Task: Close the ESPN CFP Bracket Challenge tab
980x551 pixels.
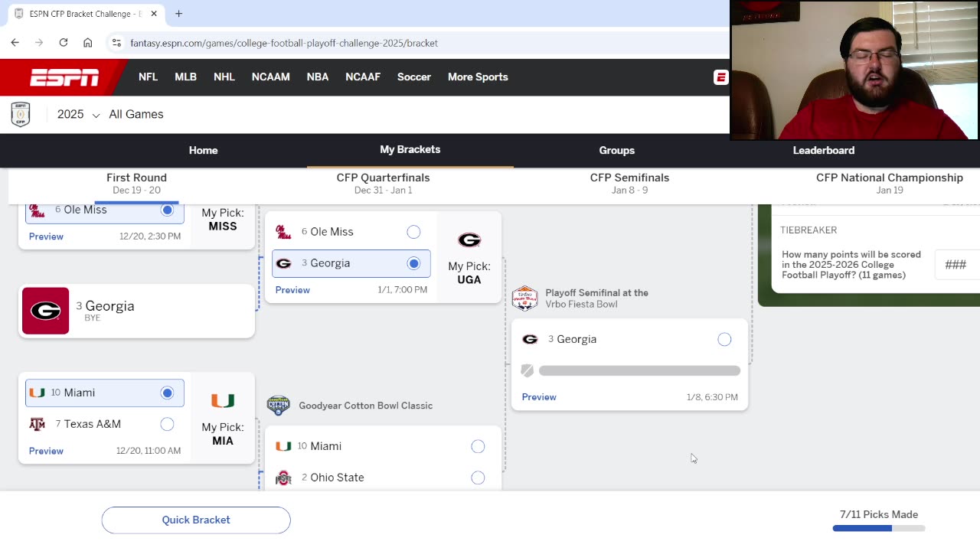Action: tap(154, 14)
